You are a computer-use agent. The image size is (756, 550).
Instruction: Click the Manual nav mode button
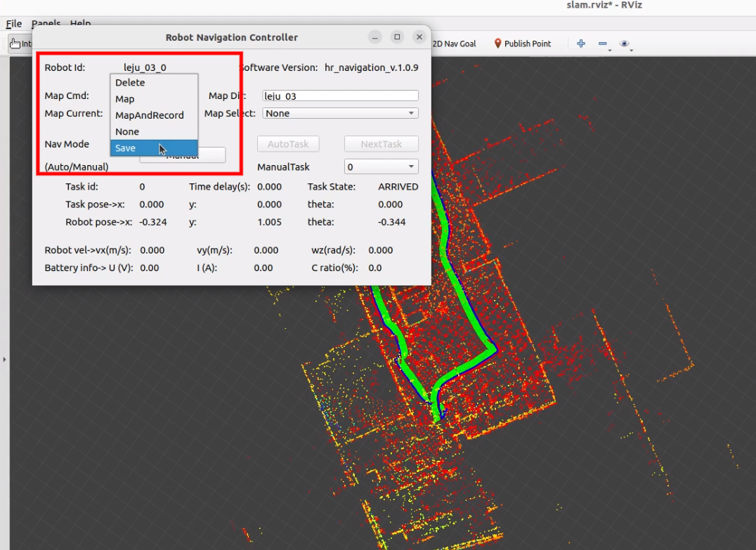[x=211, y=157]
